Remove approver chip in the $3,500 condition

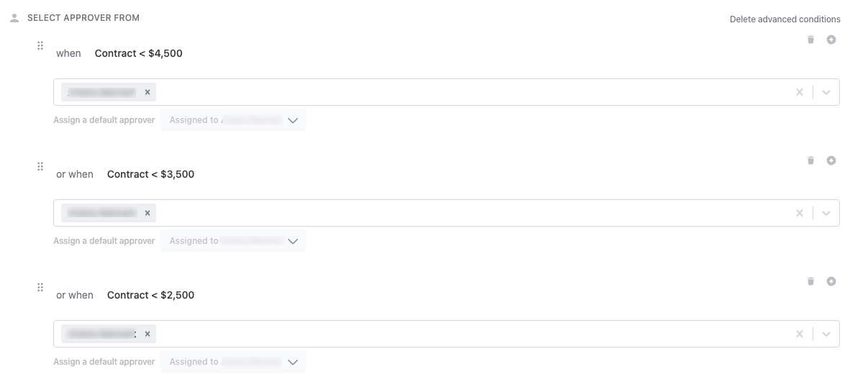tap(148, 213)
